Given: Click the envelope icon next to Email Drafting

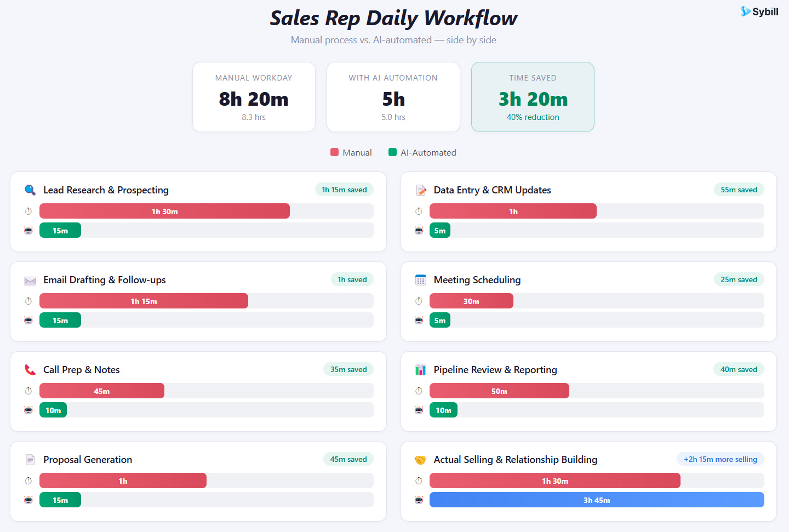Looking at the screenshot, I should [30, 281].
